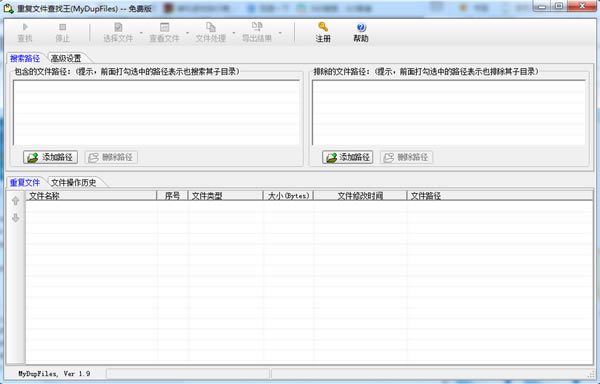Expand the 选择文件 dropdown arrow
600x384 pixels.
click(x=141, y=33)
